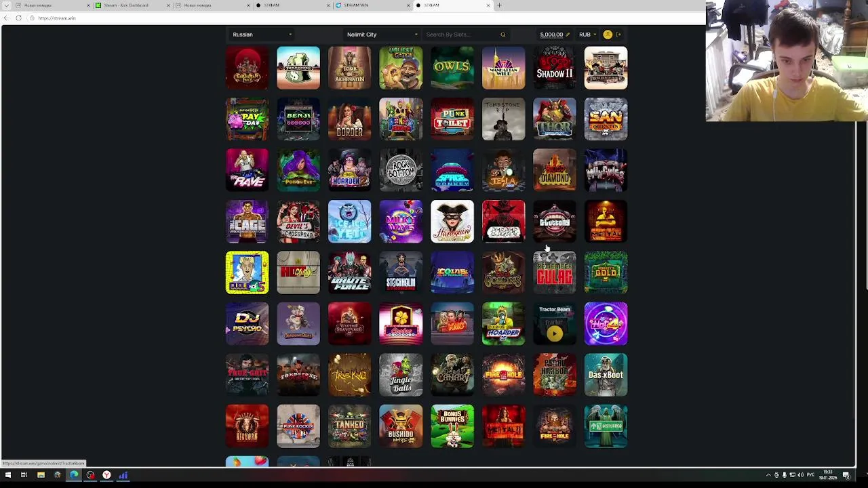Edit the 5,000.00 balance pencil icon
The height and width of the screenshot is (488, 868).
coord(568,35)
